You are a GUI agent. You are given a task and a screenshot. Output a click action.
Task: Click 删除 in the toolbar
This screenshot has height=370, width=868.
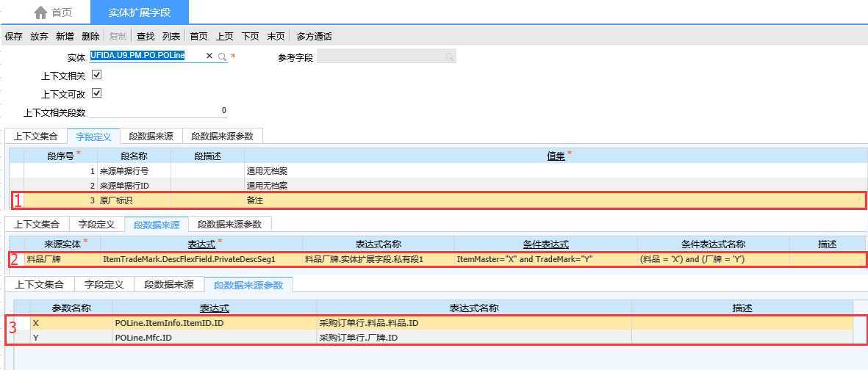click(90, 37)
